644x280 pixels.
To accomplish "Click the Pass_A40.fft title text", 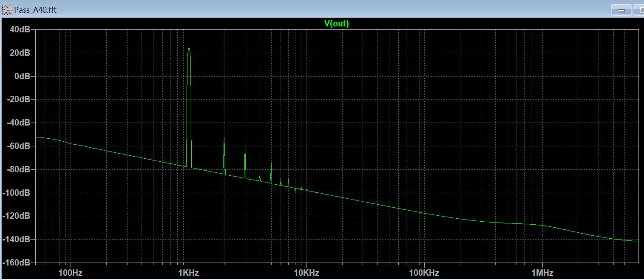I will coord(35,9).
